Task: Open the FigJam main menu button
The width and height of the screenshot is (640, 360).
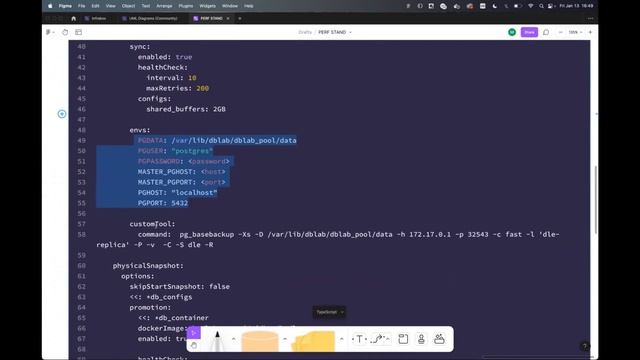Action: coord(50,32)
